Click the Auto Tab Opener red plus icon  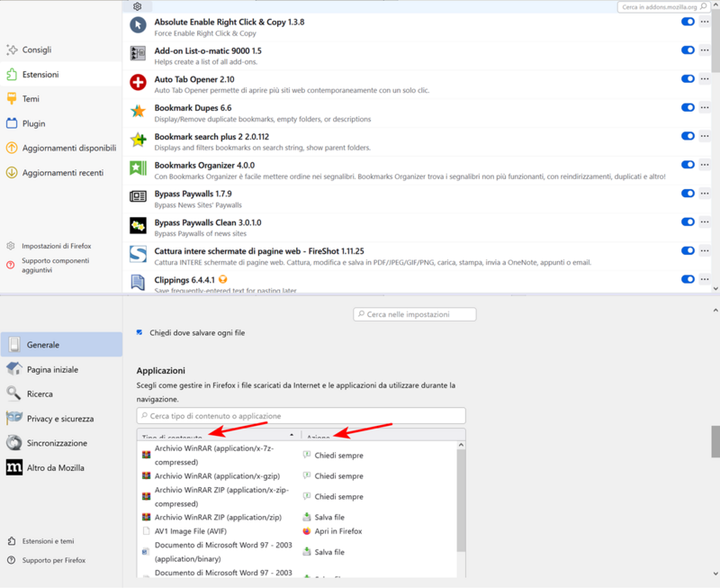tap(138, 82)
